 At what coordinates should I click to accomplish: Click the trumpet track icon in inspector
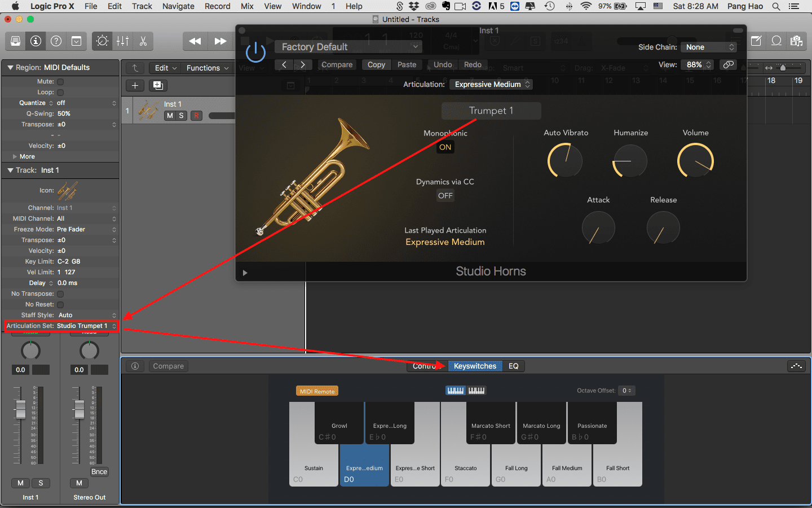coord(68,191)
